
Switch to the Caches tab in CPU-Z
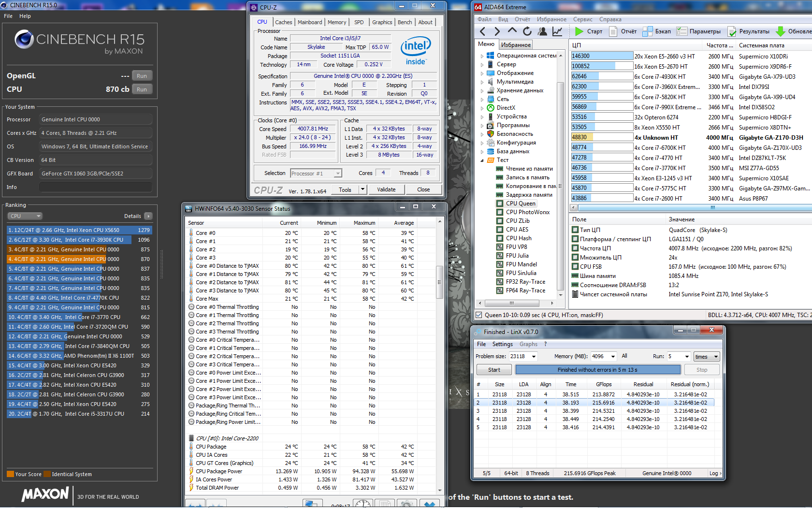pos(284,22)
